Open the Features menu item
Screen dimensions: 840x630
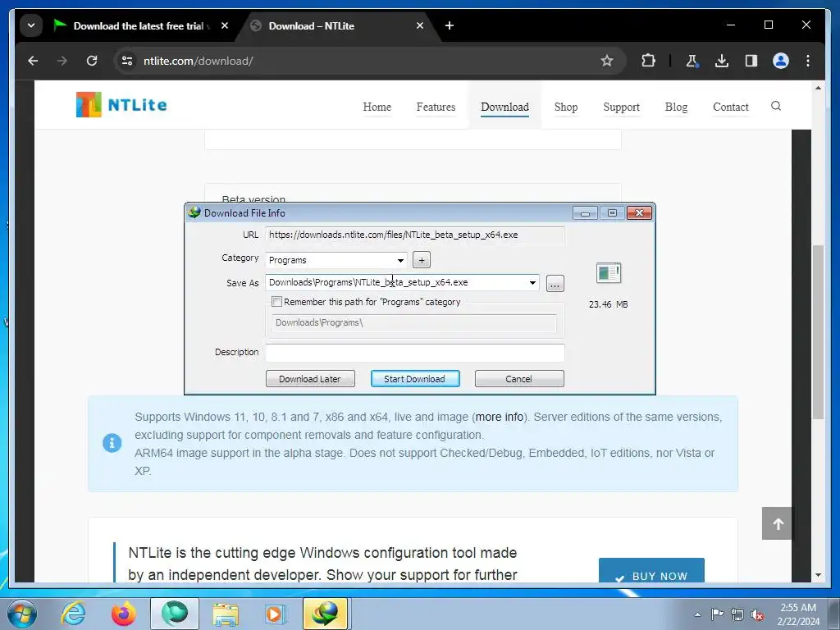pos(436,107)
